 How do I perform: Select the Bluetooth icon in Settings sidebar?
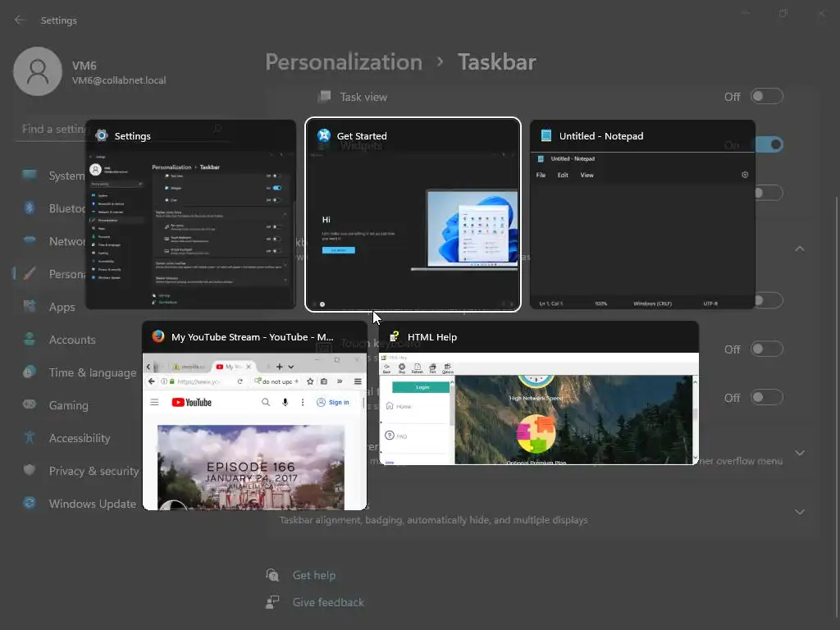point(30,208)
